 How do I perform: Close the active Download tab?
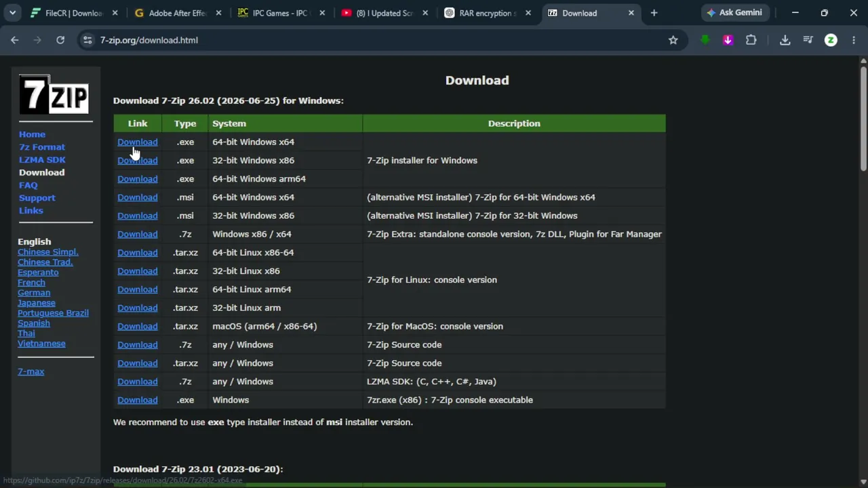631,13
